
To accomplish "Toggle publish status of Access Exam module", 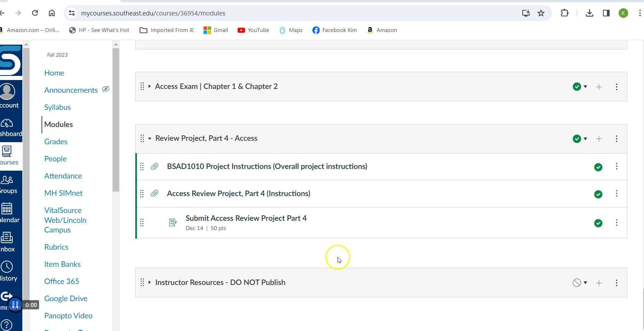I will (x=577, y=87).
